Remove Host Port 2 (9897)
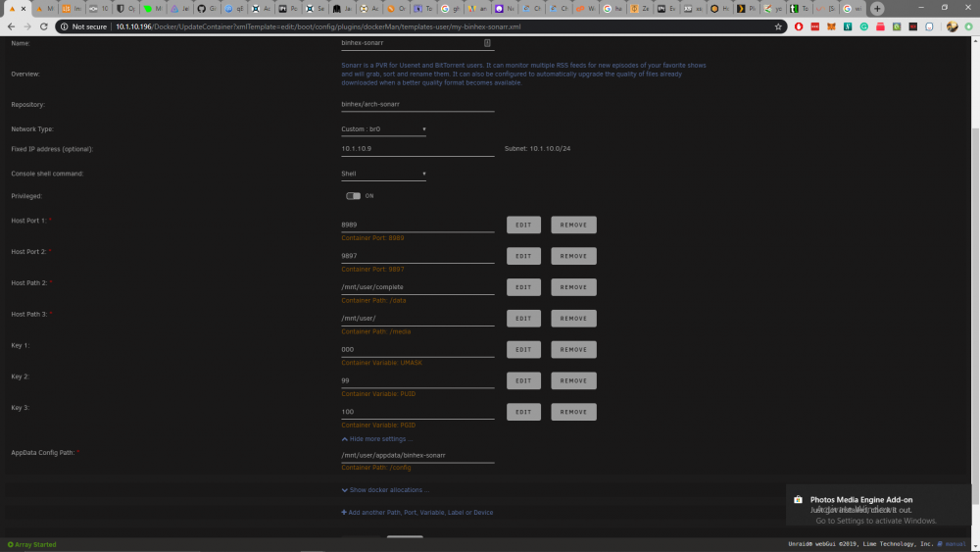The width and height of the screenshot is (980, 552). pos(573,256)
